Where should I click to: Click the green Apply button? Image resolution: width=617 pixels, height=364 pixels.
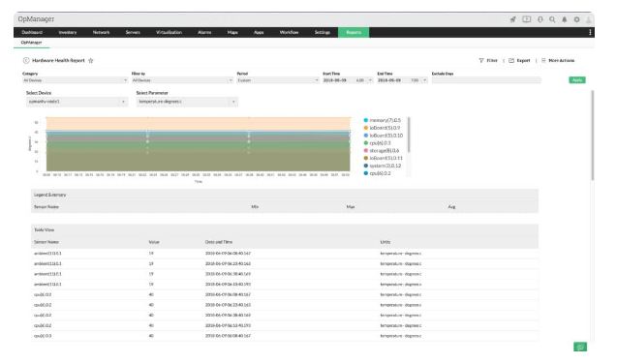pyautogui.click(x=577, y=80)
